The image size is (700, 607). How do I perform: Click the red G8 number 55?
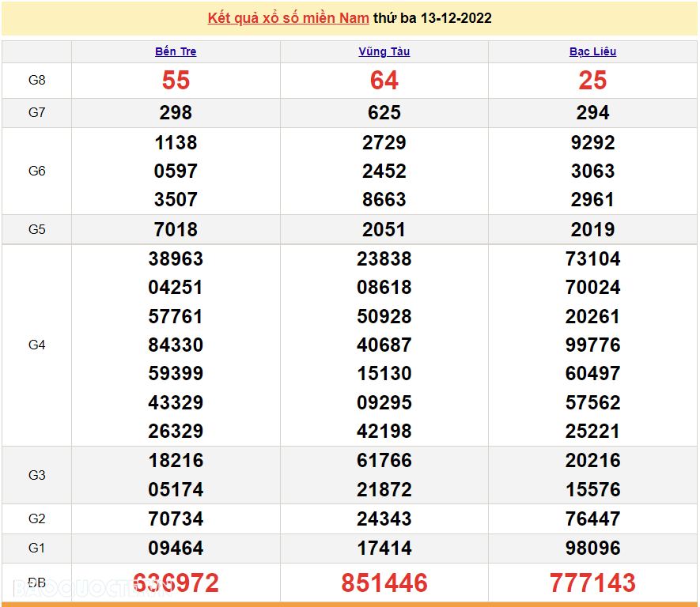tap(176, 80)
